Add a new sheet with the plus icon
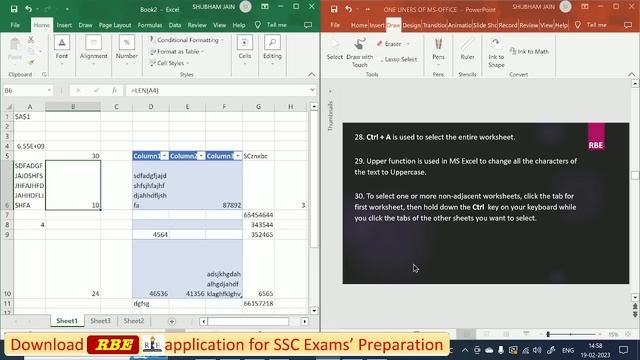The height and width of the screenshot is (360, 640). click(x=172, y=322)
